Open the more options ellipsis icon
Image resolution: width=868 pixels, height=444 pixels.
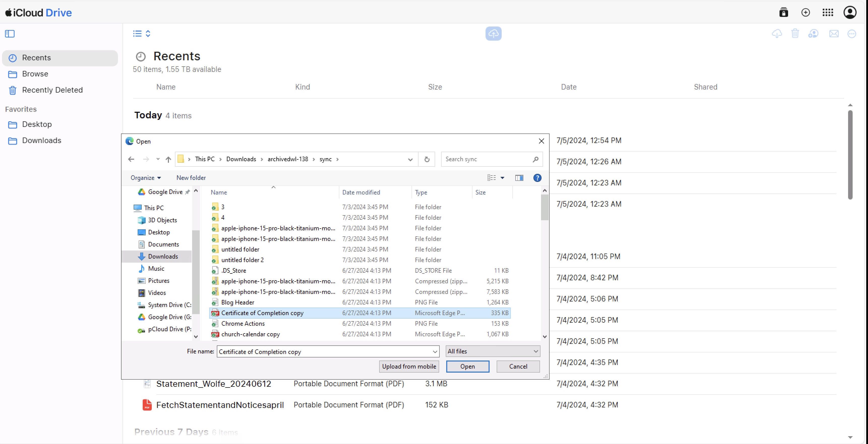coord(852,34)
